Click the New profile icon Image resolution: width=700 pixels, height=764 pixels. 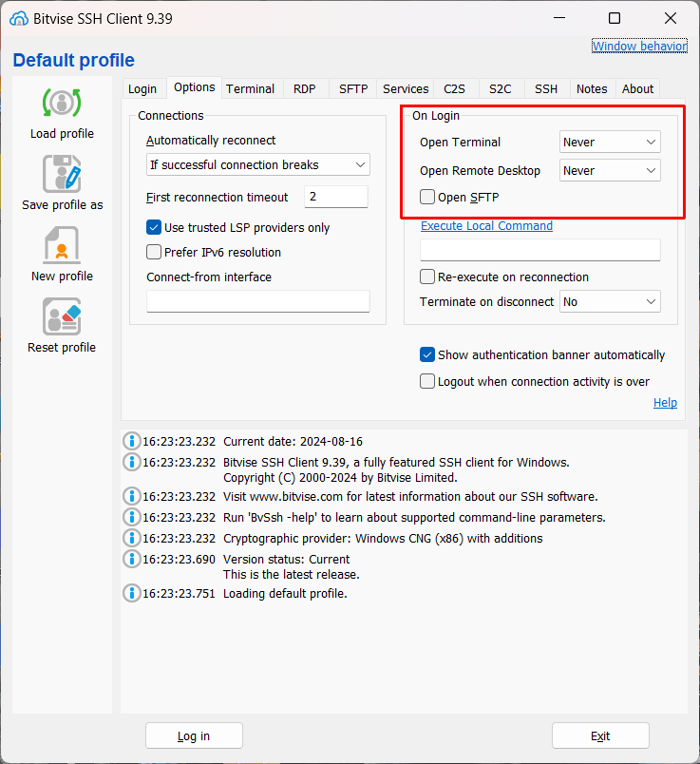(x=62, y=245)
